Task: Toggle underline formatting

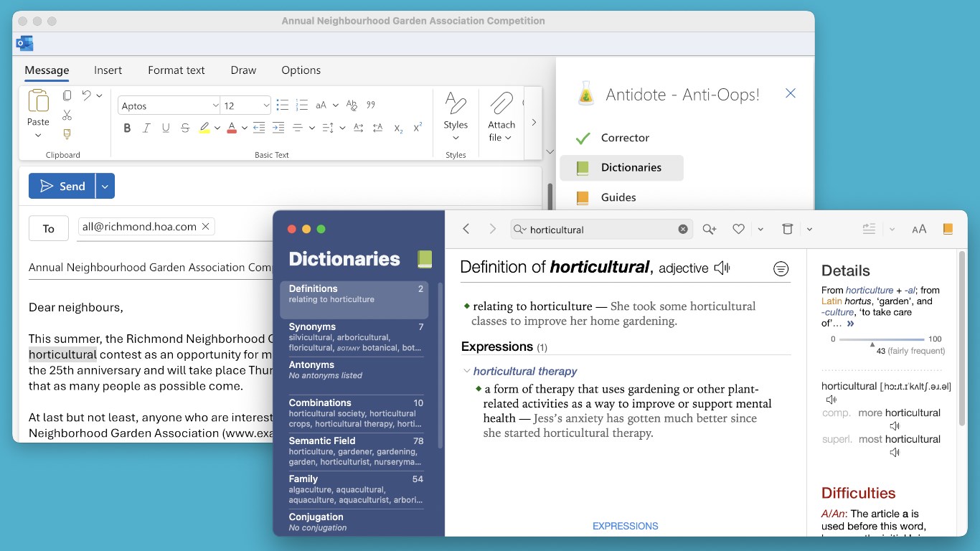Action: click(166, 128)
